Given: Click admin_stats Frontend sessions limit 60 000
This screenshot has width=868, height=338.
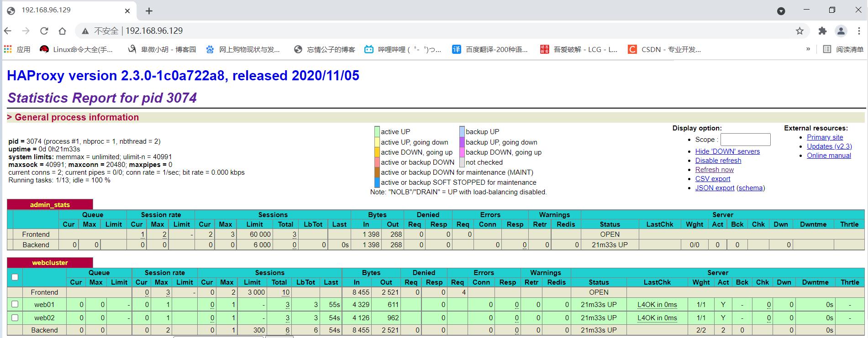Looking at the screenshot, I should (x=260, y=234).
